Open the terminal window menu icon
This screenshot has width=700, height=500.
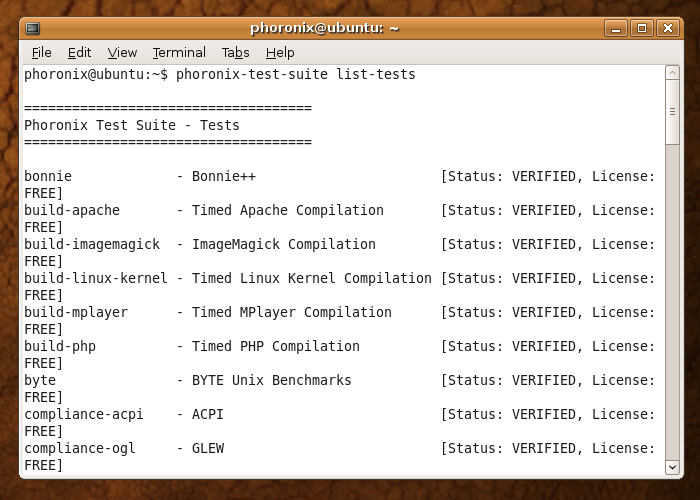point(33,29)
